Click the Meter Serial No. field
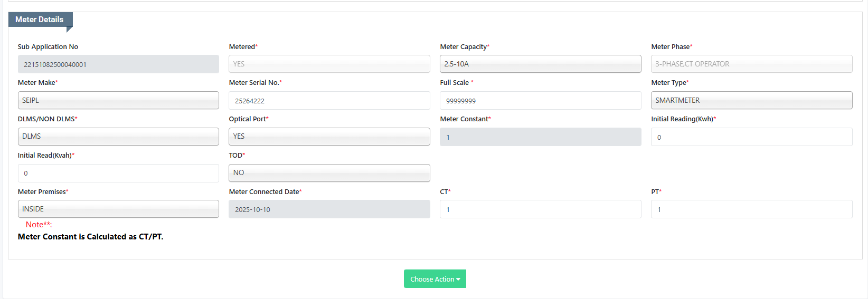 (329, 101)
